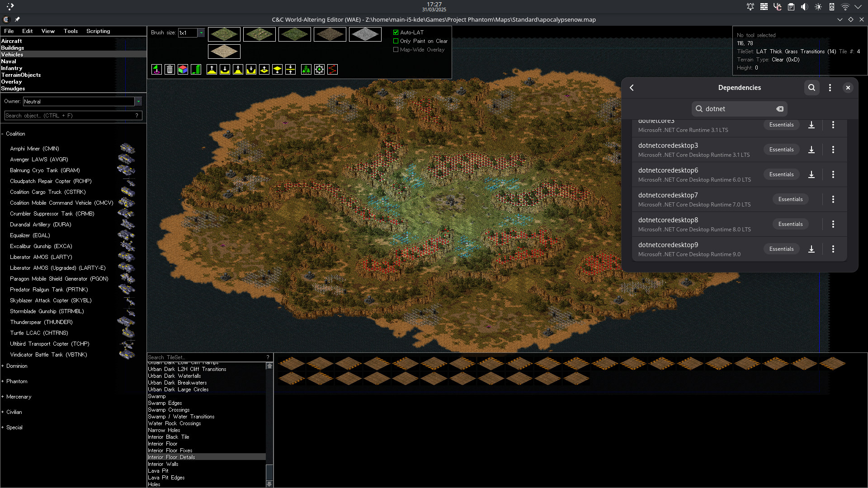
Task: Expand the Mercenary group
Action: tap(2, 397)
